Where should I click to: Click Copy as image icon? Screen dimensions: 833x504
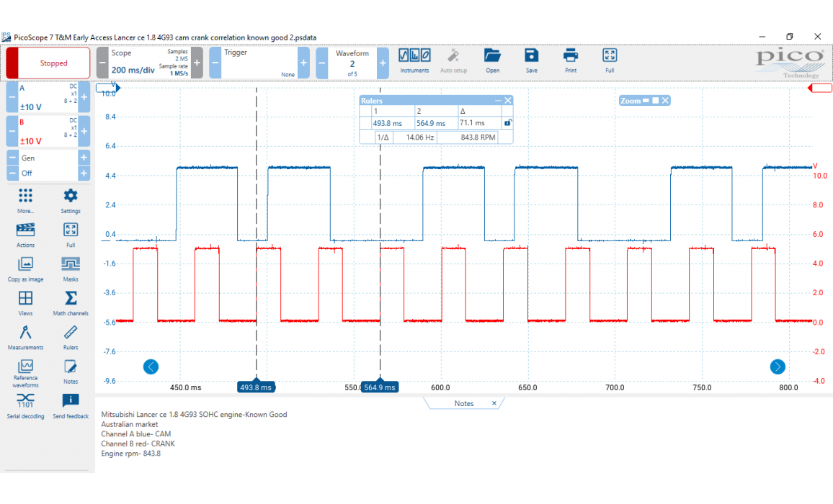click(x=25, y=264)
